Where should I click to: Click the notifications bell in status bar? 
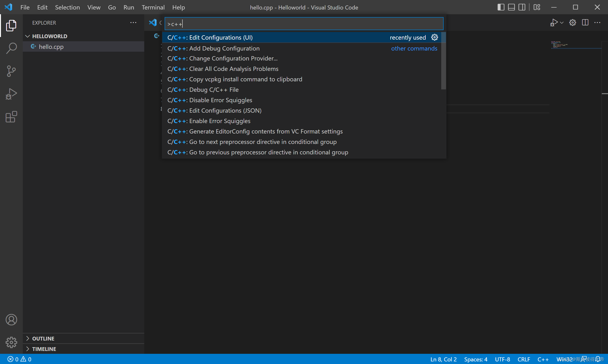pyautogui.click(x=598, y=359)
